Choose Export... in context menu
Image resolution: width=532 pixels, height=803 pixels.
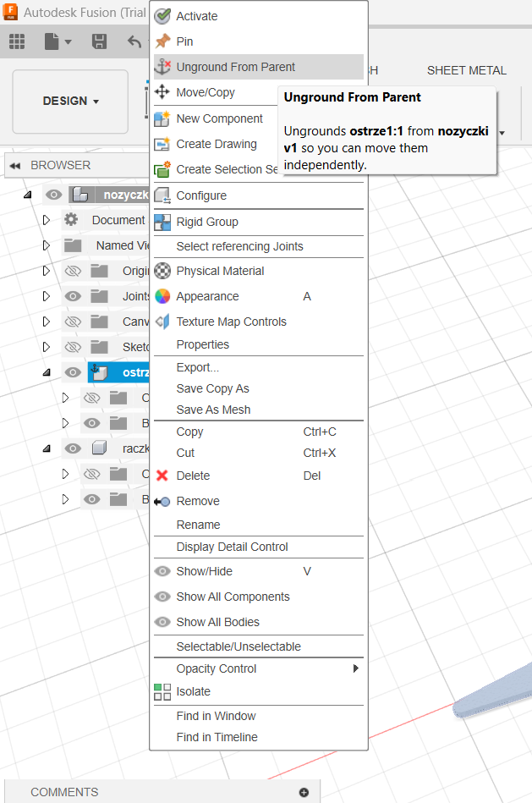pyautogui.click(x=198, y=367)
